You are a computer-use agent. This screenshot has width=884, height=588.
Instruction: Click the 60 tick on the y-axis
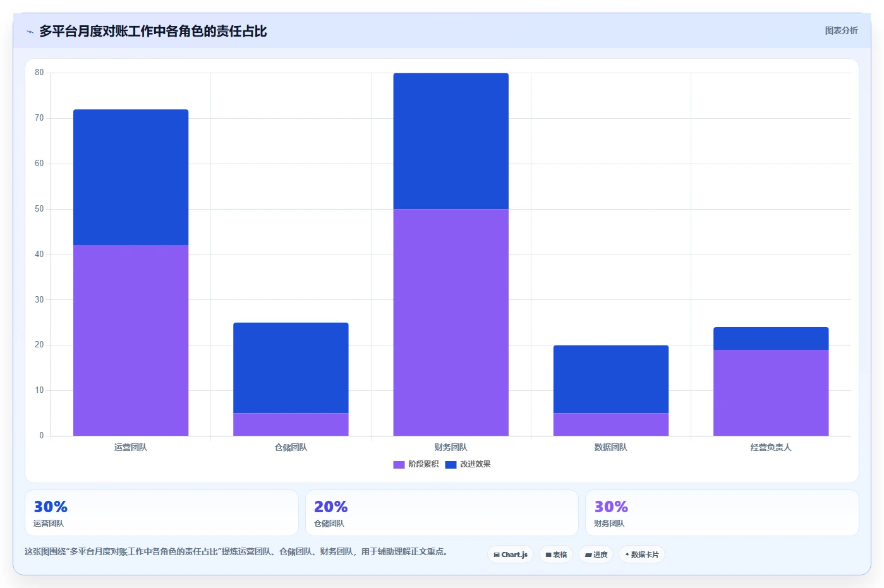pos(39,164)
